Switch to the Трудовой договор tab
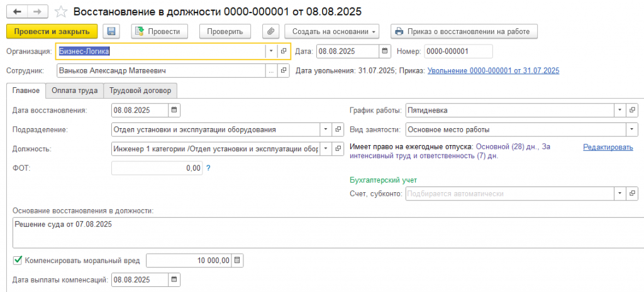 140,90
